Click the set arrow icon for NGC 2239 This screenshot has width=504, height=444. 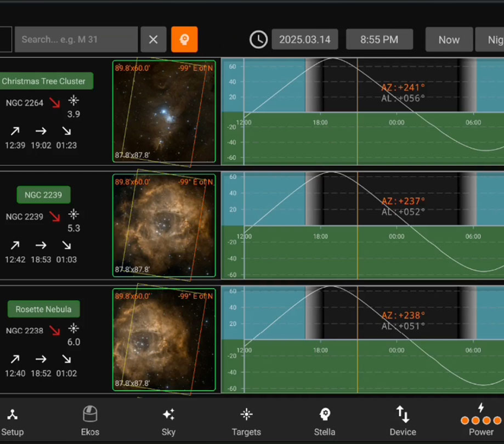tap(66, 245)
